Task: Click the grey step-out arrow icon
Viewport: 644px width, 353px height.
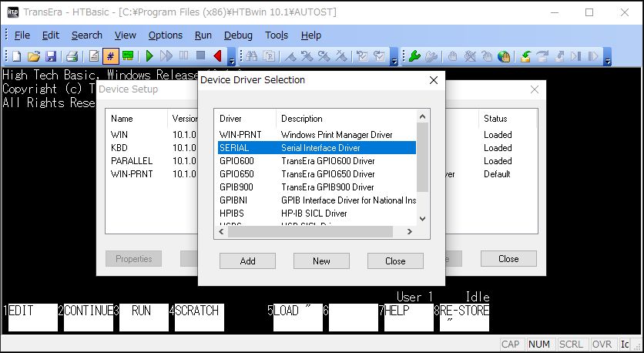Action: (x=559, y=56)
